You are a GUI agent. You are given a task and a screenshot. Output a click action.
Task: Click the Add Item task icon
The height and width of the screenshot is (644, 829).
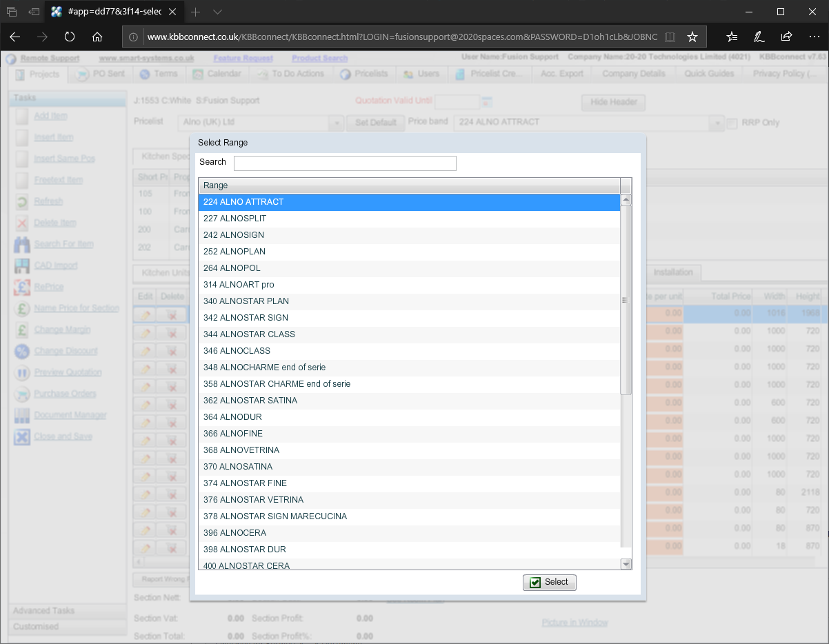[x=22, y=117]
